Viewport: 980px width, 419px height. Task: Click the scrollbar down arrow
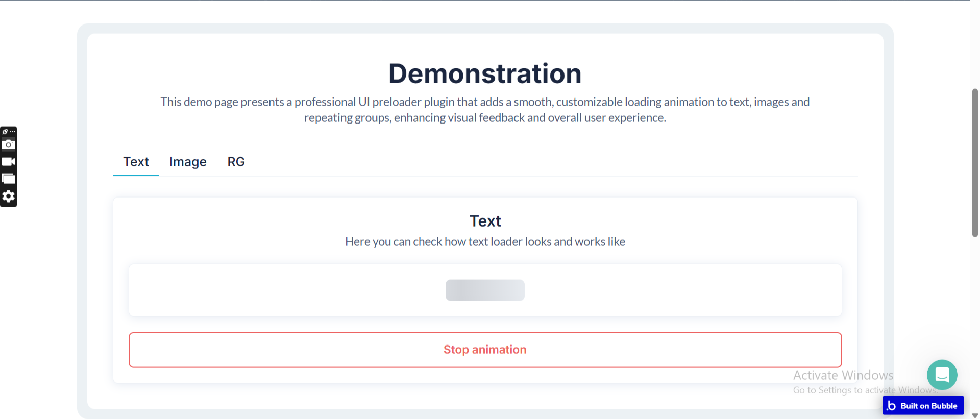(975, 415)
